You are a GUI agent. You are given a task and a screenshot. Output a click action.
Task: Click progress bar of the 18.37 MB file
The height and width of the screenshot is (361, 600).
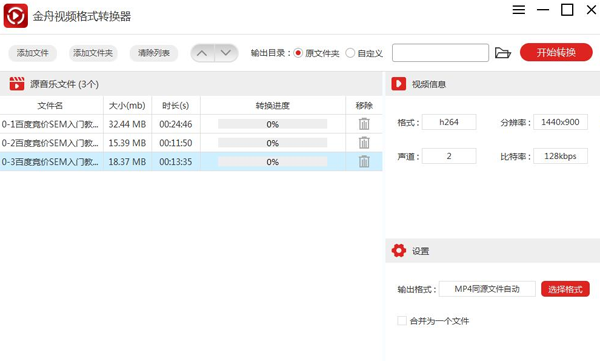[272, 162]
